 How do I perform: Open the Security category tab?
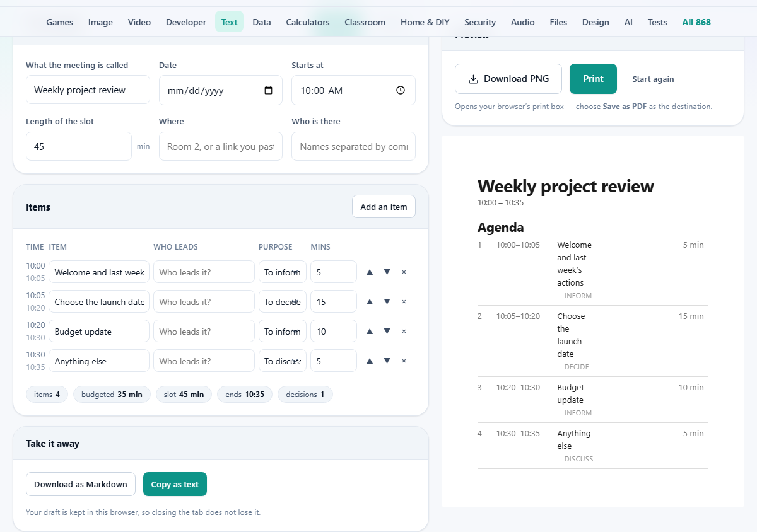pos(480,22)
